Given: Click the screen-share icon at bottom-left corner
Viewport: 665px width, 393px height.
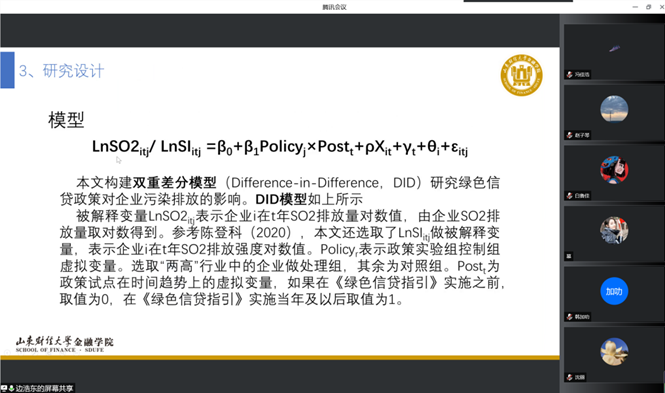Looking at the screenshot, I should (x=4, y=388).
